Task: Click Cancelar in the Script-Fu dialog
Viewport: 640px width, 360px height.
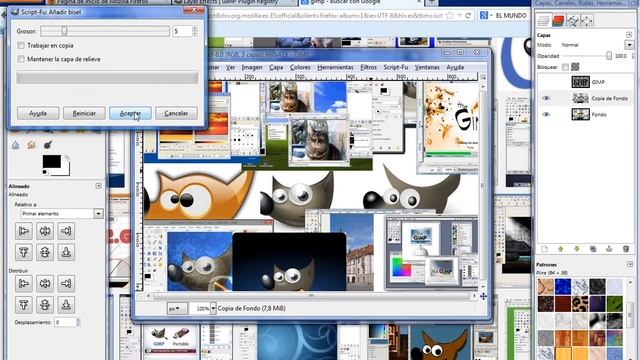Action: pos(176,113)
